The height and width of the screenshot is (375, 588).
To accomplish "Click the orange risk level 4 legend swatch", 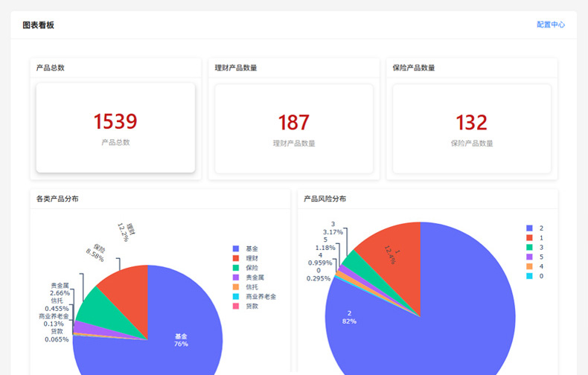I will [x=530, y=266].
